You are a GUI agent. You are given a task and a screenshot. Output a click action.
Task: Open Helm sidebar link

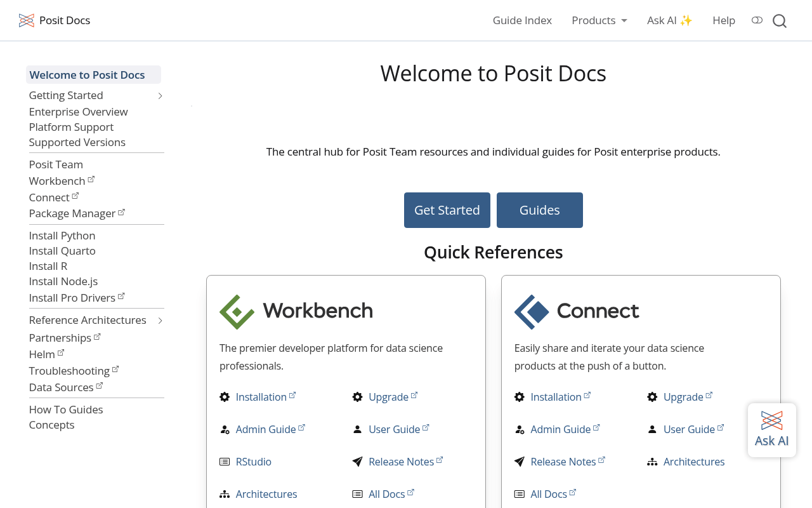(x=46, y=354)
